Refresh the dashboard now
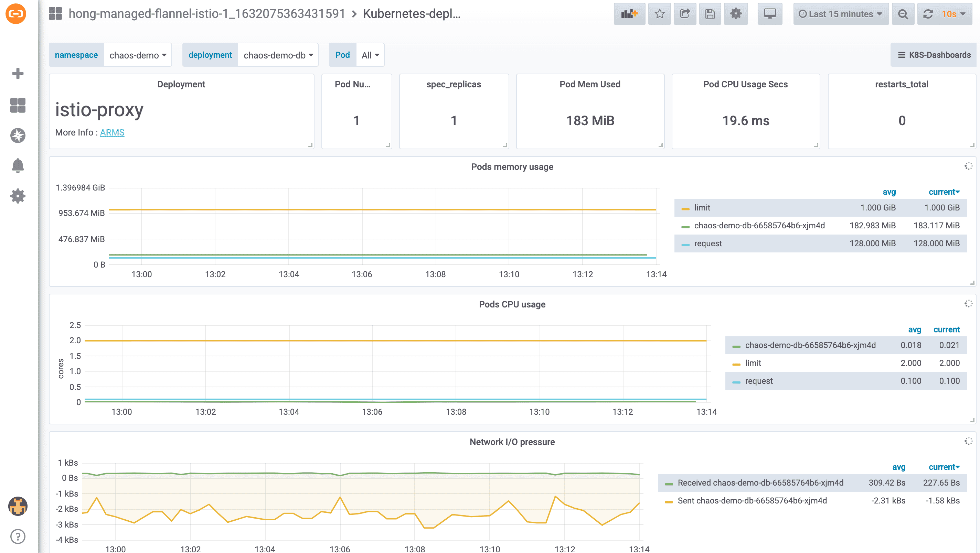980x553 pixels. click(x=927, y=14)
